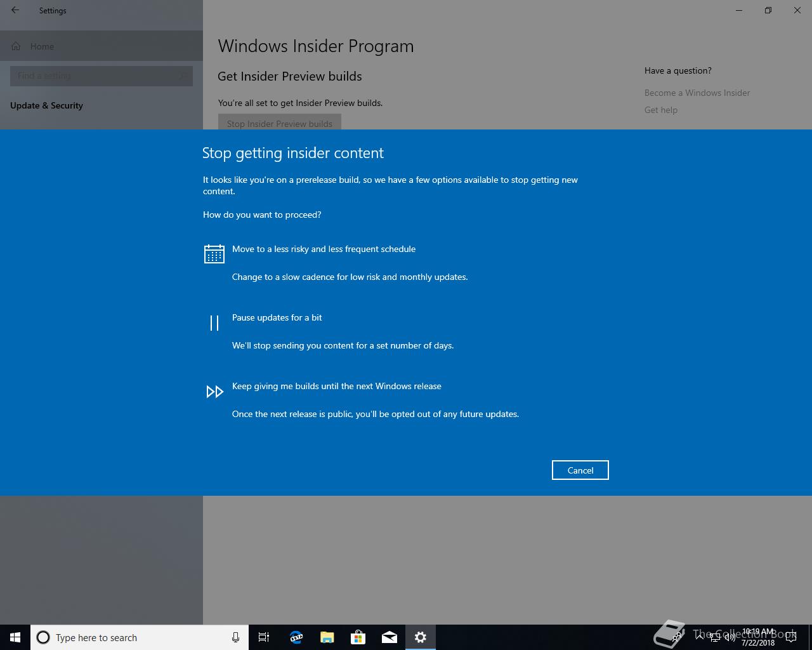812x650 pixels.
Task: Click the pause updates icon
Action: click(x=214, y=323)
